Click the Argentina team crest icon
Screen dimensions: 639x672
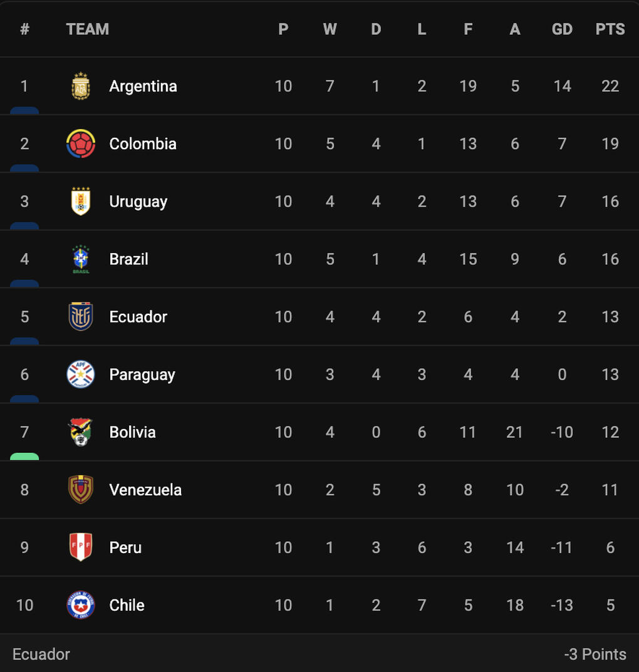click(81, 86)
